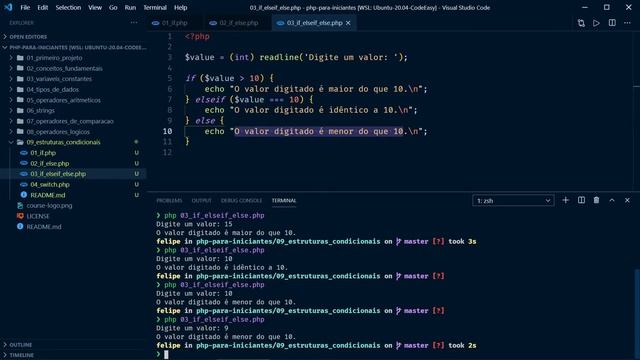Click the else keyword on line 9
640x360 pixels.
[x=205, y=121]
